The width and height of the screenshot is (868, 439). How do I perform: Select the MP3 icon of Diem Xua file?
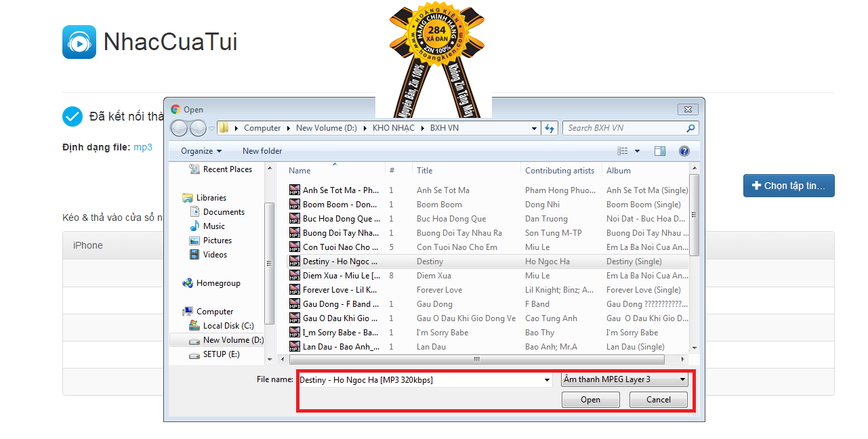tap(295, 276)
